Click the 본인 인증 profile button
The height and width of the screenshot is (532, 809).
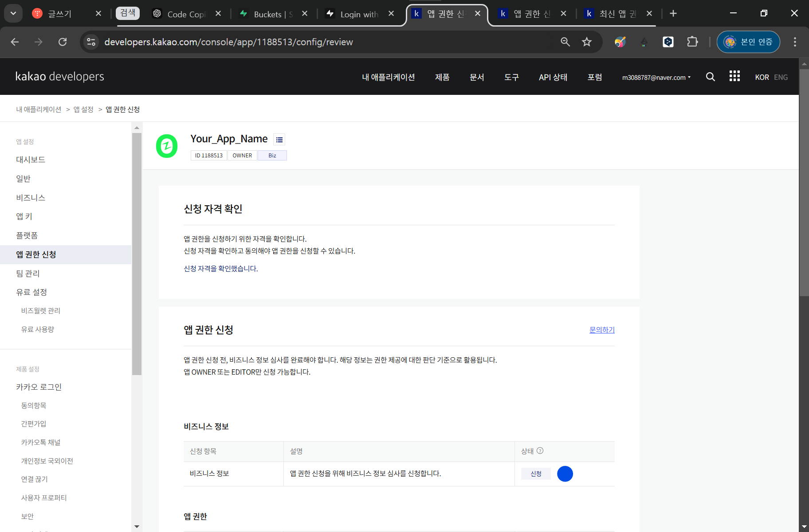748,42
